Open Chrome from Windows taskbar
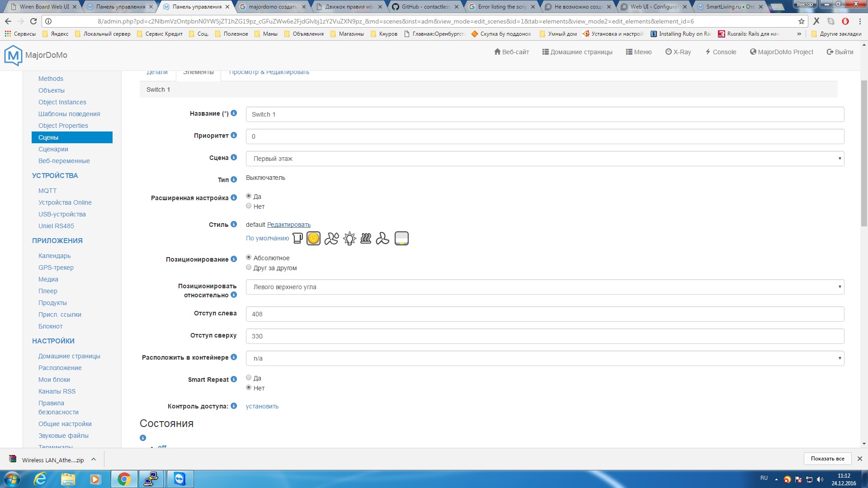This screenshot has height=488, width=868. (x=124, y=479)
